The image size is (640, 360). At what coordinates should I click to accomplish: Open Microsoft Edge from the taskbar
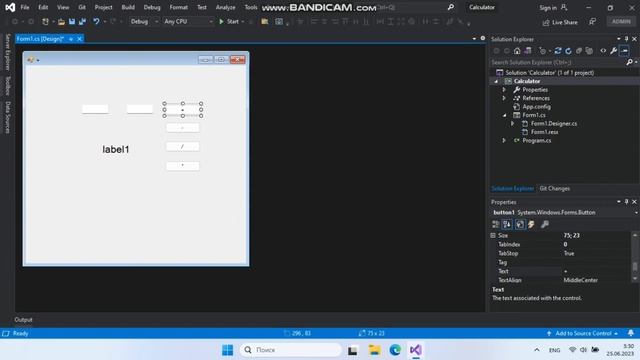tap(395, 350)
